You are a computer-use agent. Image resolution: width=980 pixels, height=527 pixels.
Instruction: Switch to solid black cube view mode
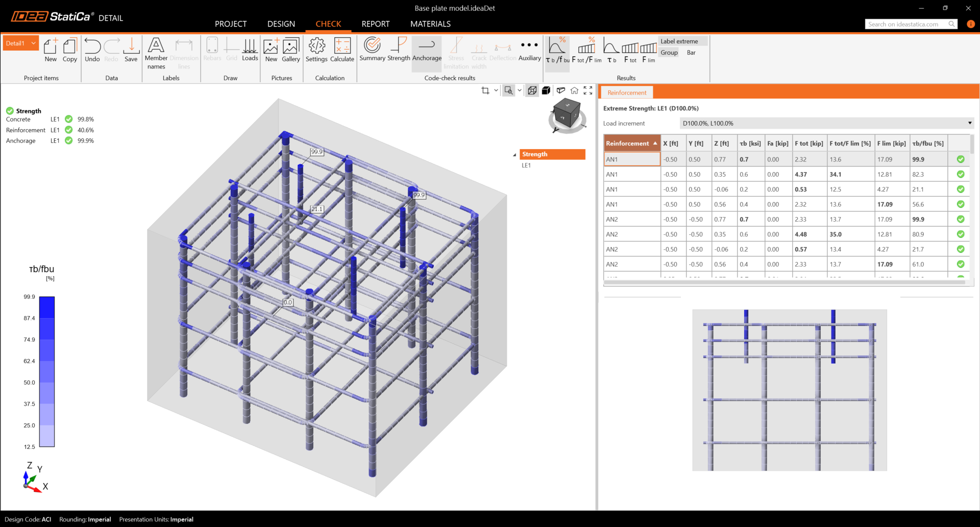click(x=546, y=90)
